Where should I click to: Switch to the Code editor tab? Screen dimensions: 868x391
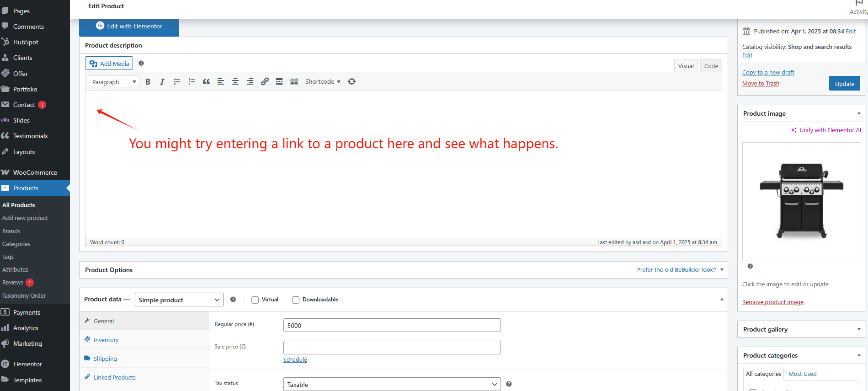[x=711, y=66]
